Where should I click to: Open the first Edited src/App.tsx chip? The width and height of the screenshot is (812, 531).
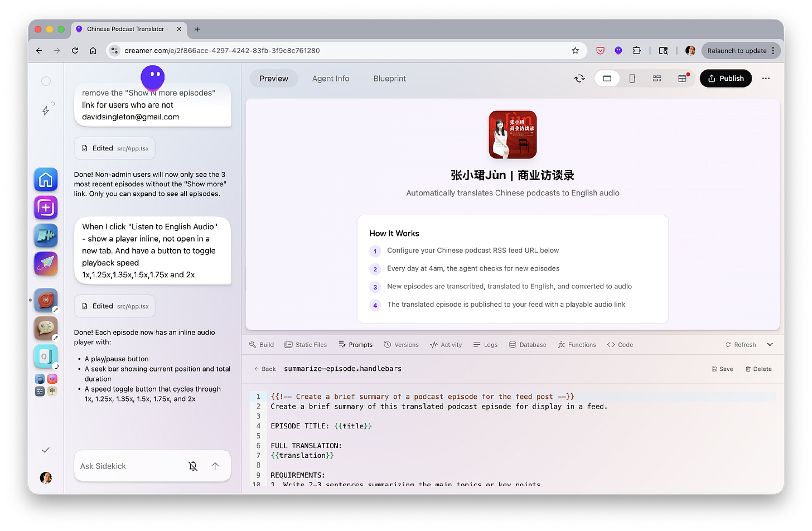tap(114, 148)
